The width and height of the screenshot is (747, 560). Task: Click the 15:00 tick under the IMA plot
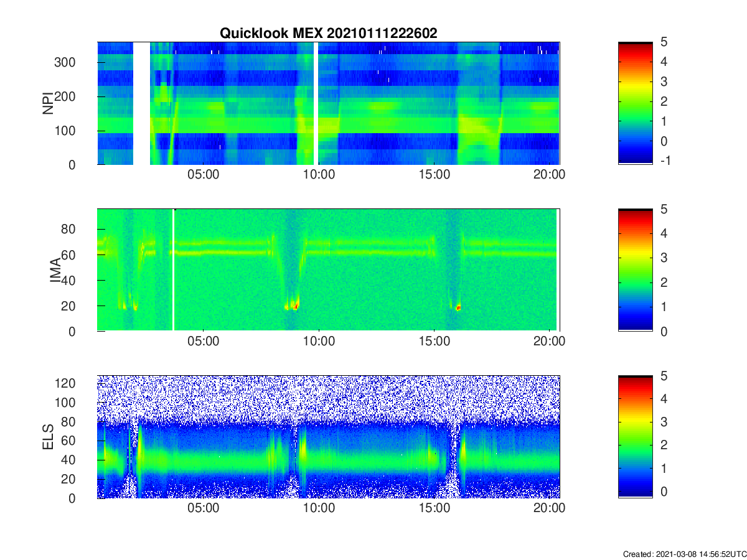coord(434,342)
